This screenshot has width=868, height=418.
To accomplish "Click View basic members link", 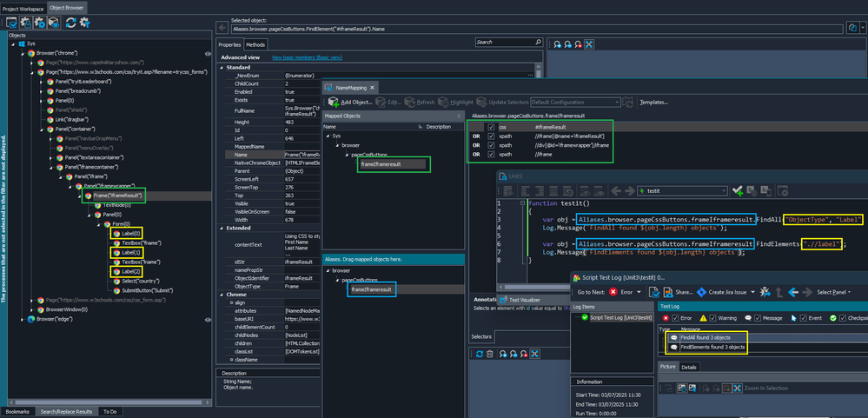I will point(307,57).
